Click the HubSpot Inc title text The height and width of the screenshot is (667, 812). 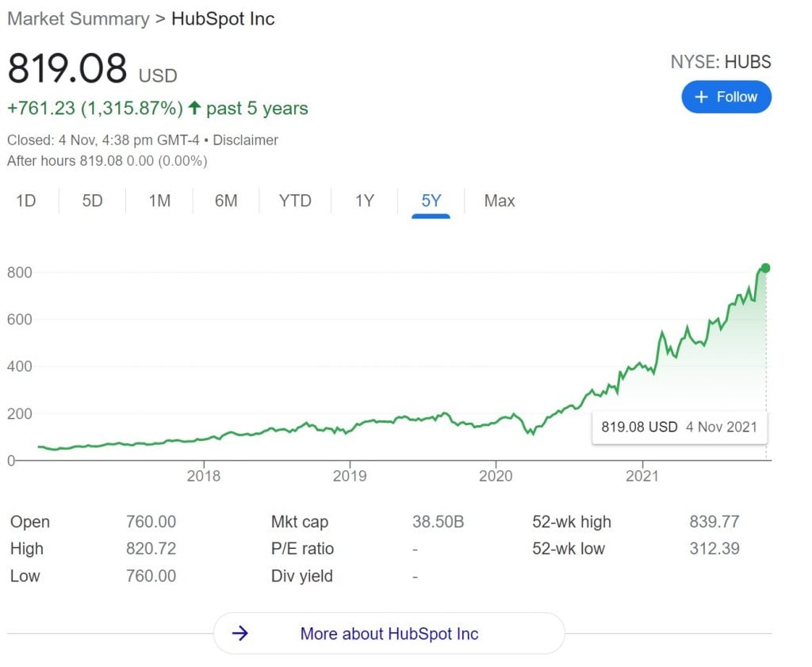[x=223, y=19]
